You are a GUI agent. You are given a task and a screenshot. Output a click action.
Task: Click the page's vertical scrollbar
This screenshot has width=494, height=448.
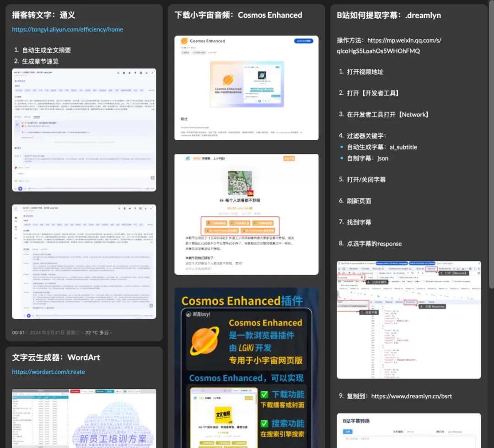[491, 145]
